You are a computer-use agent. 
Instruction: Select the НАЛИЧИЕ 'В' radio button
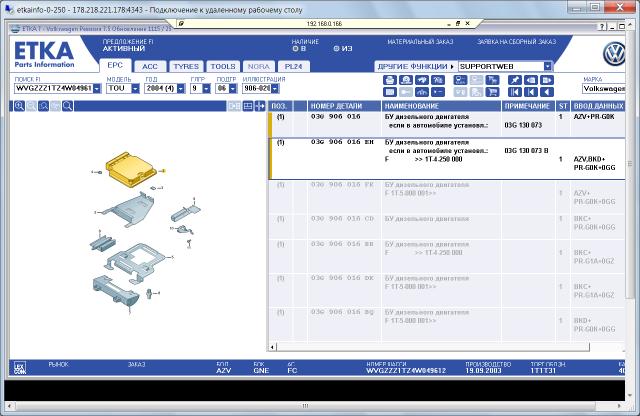(x=296, y=49)
